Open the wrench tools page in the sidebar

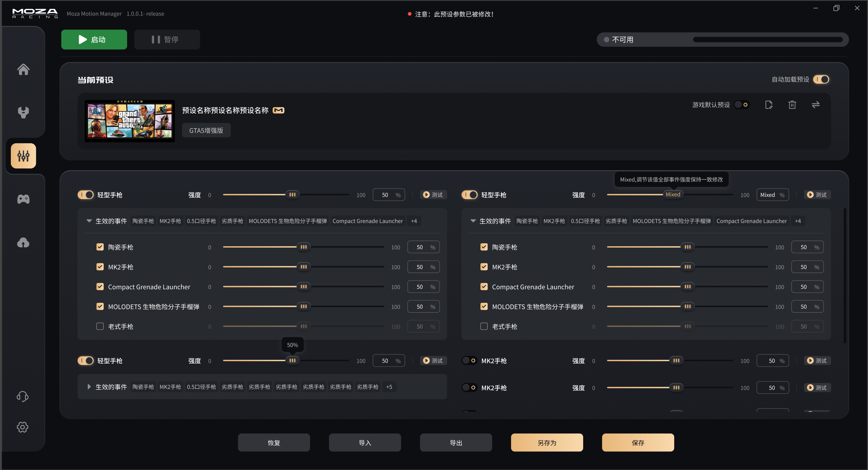pyautogui.click(x=23, y=112)
